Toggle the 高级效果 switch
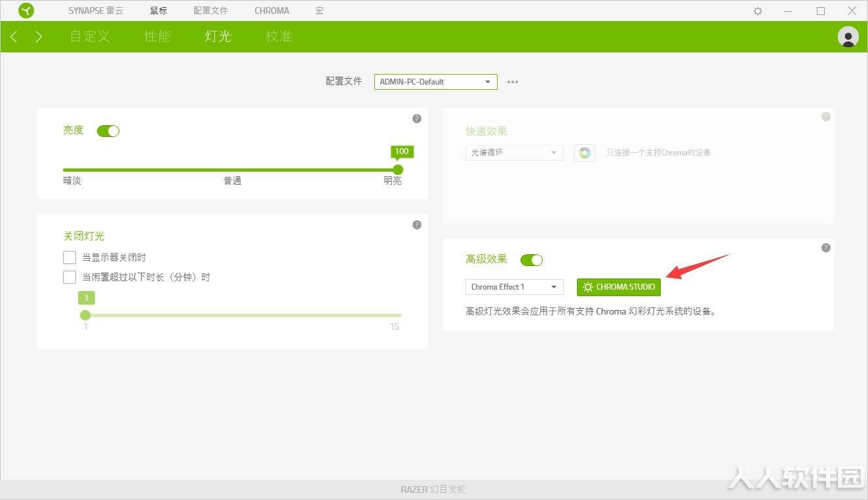868x500 pixels. 532,260
